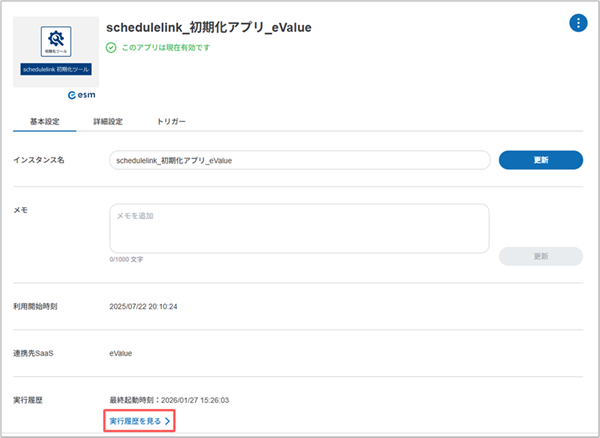
Task: Select the トリガー tab
Action: [x=171, y=122]
